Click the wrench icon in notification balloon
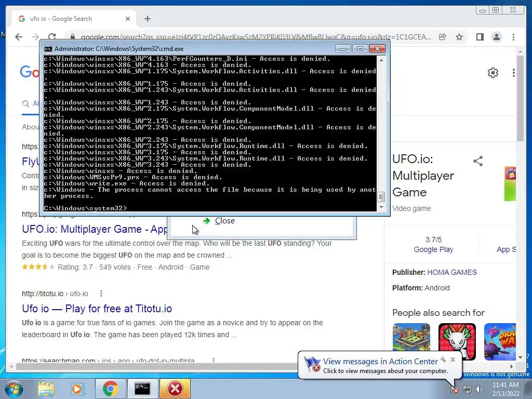532x399 pixels. (443, 360)
